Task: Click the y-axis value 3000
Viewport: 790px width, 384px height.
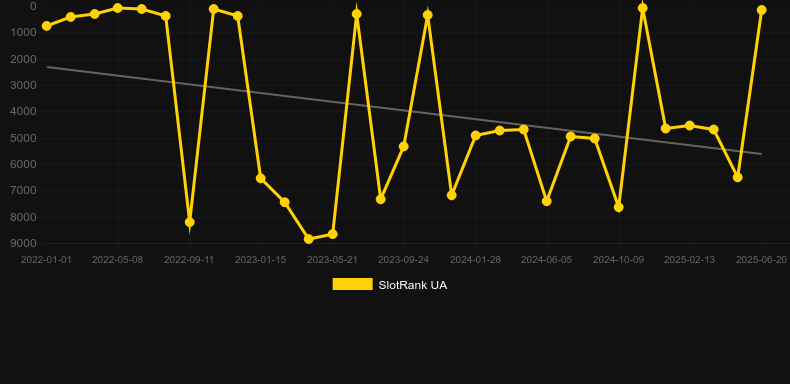Action: (x=23, y=85)
